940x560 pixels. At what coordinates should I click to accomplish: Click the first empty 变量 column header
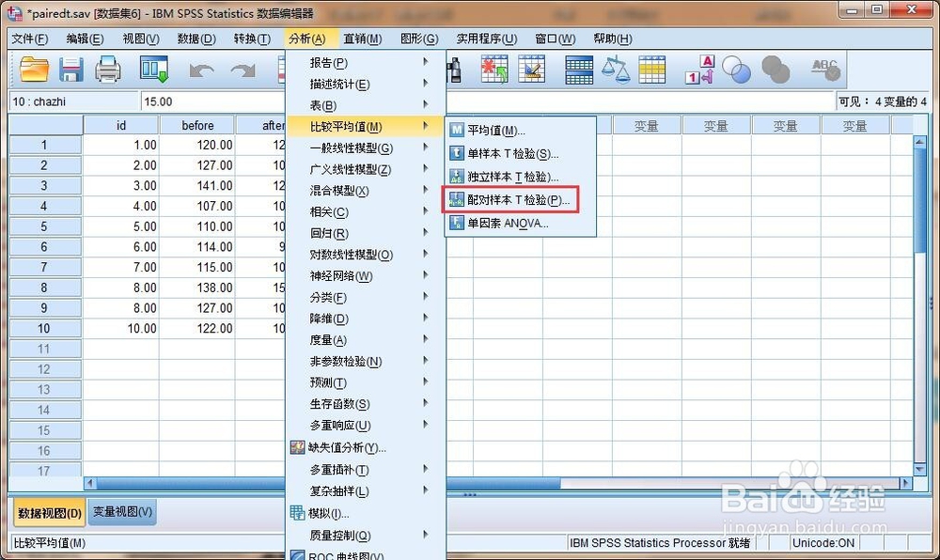(x=647, y=125)
